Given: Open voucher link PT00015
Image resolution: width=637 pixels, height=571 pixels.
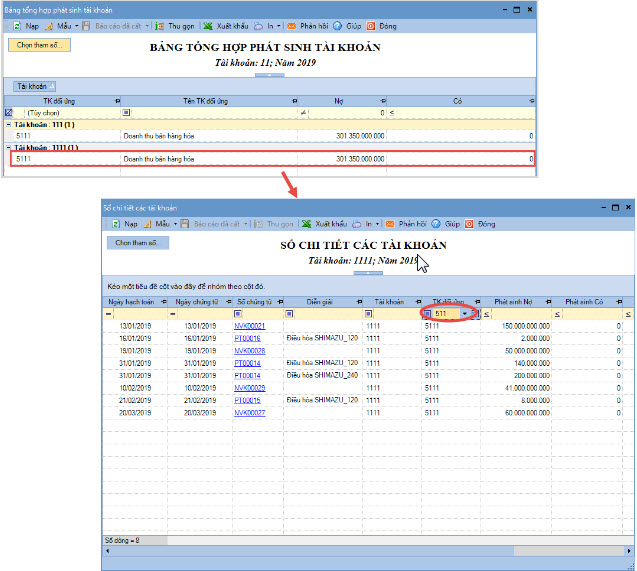Looking at the screenshot, I should coord(247,400).
